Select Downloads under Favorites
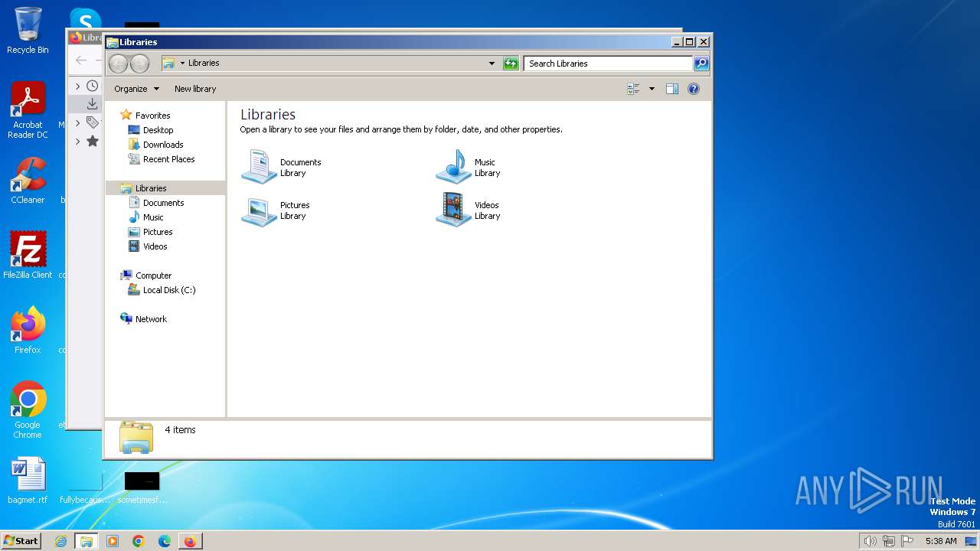This screenshot has height=551, width=980. tap(163, 145)
